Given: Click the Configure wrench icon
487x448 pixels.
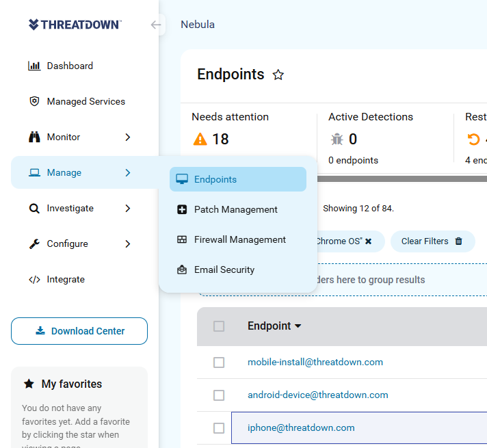Looking at the screenshot, I should pos(34,244).
